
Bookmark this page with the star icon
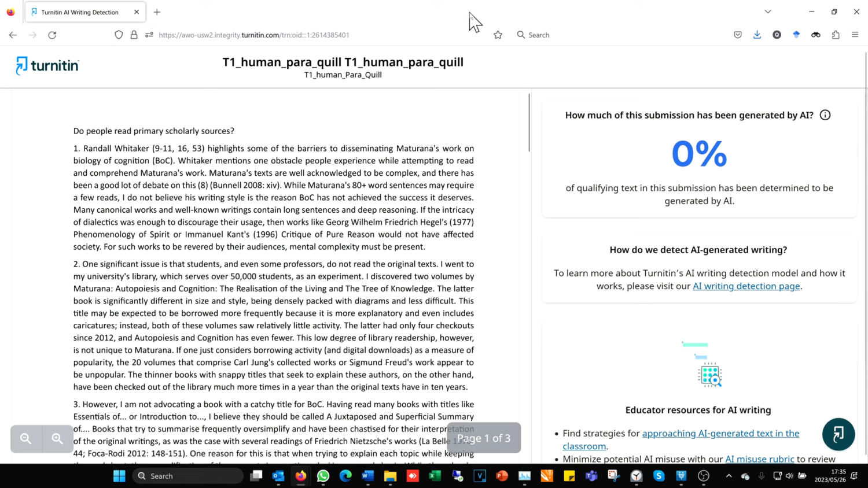498,35
